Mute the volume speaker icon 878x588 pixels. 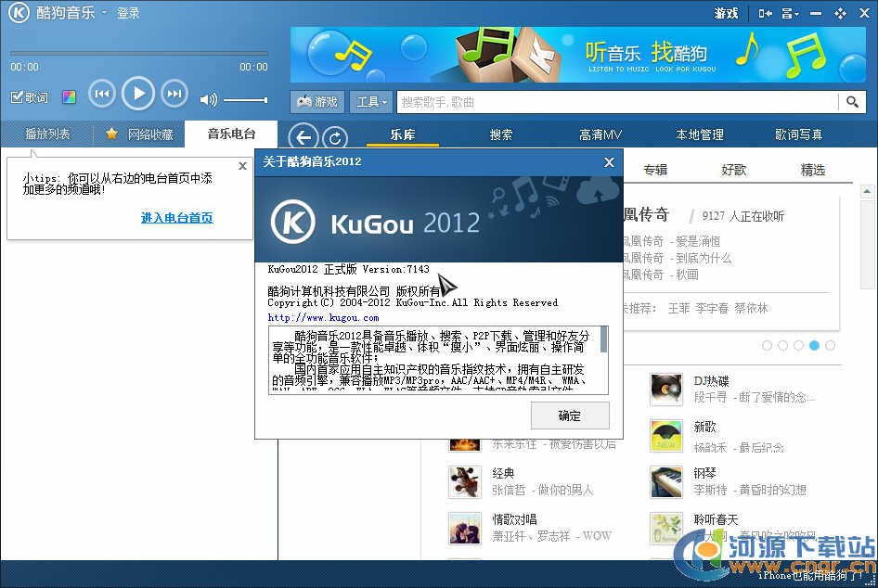click(208, 100)
